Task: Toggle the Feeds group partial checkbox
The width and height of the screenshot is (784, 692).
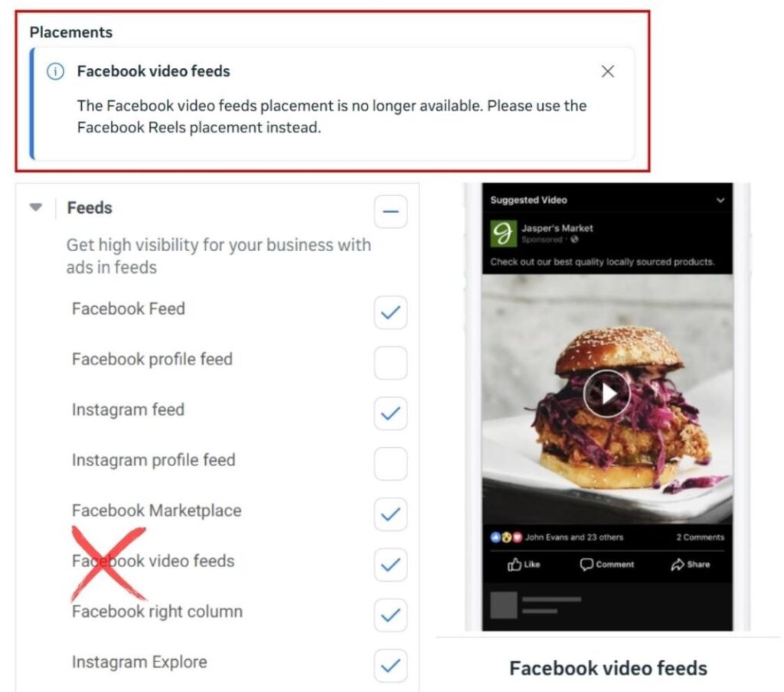Action: [390, 211]
